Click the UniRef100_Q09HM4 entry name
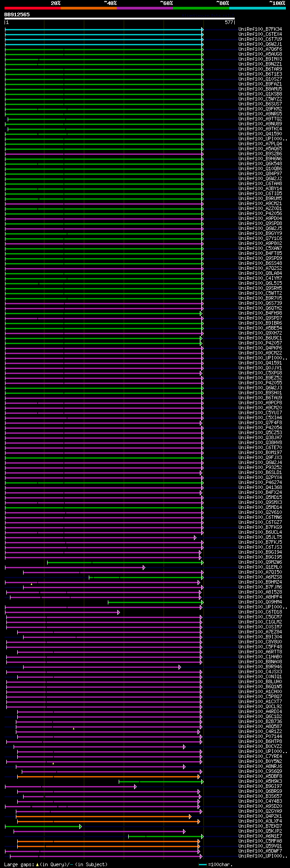Image resolution: width=290 pixels, height=868 pixels. 260,602
